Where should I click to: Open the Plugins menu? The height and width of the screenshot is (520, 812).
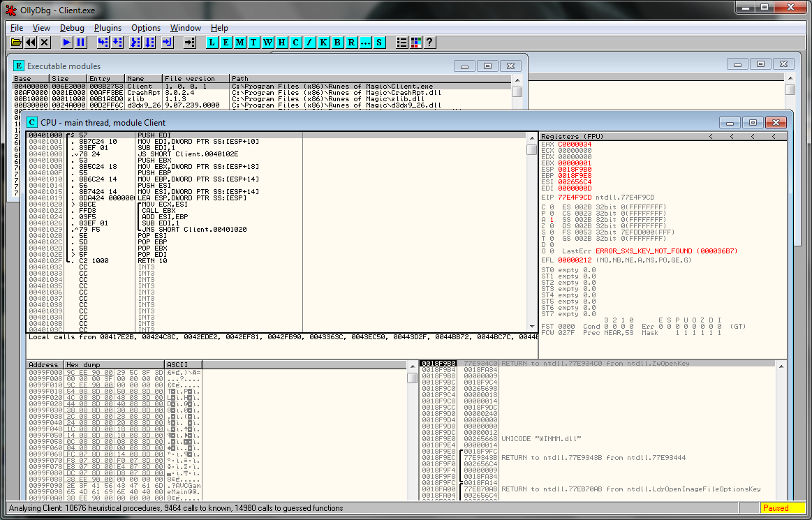108,28
